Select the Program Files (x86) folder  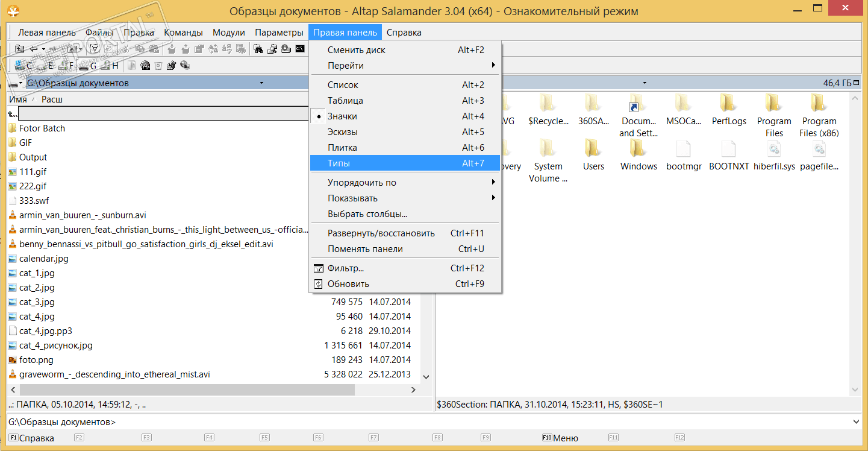point(819,115)
